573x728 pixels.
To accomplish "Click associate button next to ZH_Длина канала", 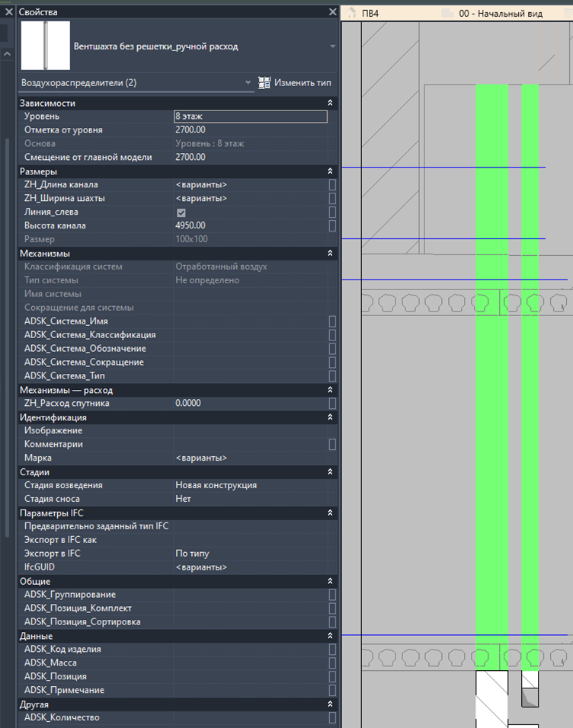I will [x=332, y=185].
